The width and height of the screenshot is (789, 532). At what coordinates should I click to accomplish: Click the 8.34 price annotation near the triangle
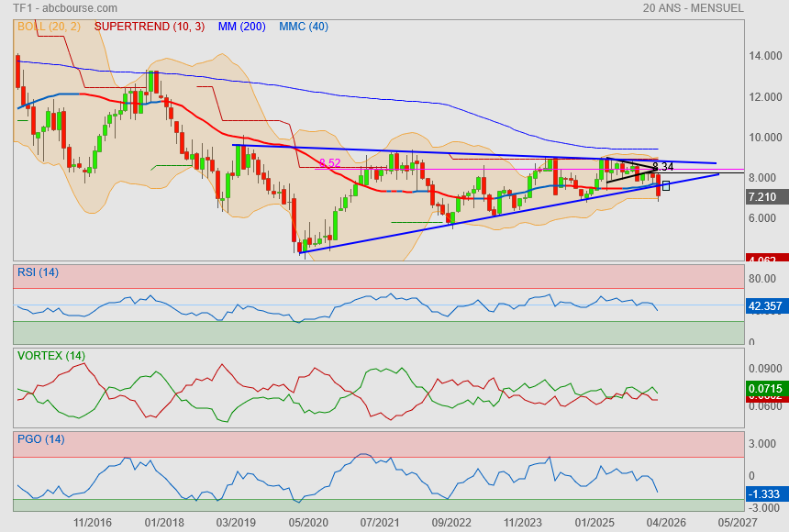pos(662,167)
